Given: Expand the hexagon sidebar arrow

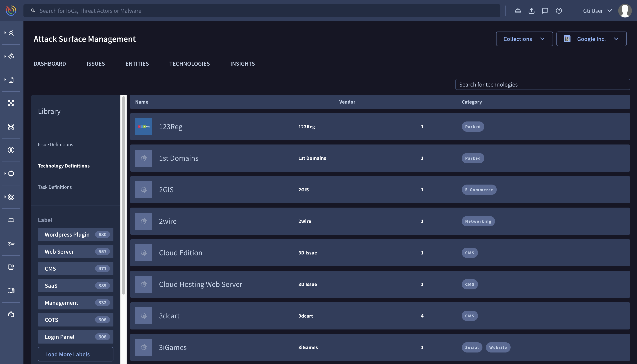Looking at the screenshot, I should pyautogui.click(x=5, y=173).
